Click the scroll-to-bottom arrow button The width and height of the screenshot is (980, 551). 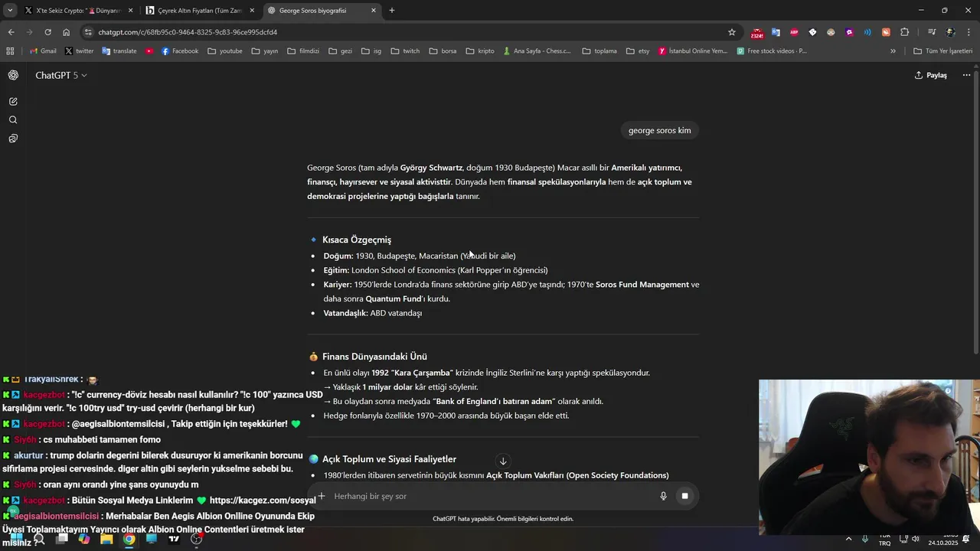pos(503,461)
